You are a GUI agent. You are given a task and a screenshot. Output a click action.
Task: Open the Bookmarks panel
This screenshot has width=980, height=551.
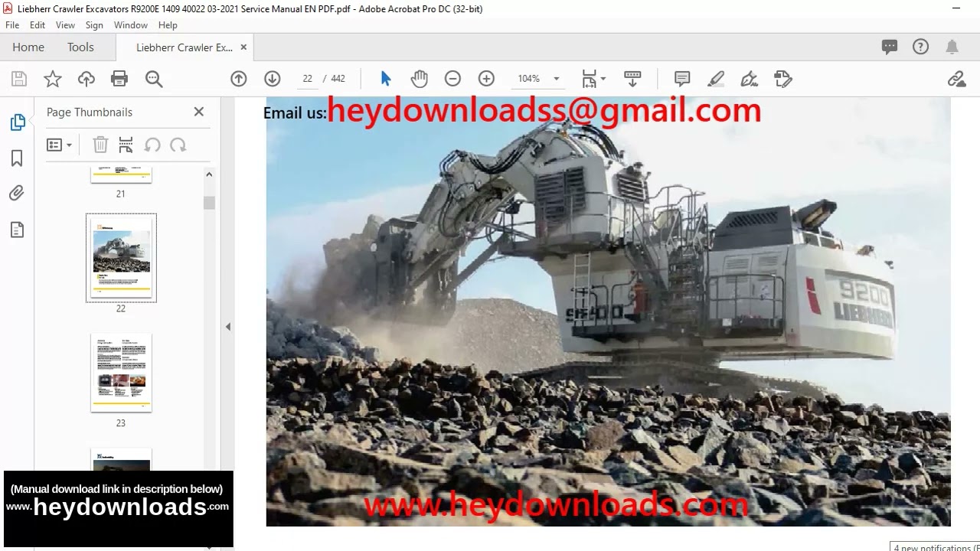pyautogui.click(x=17, y=158)
